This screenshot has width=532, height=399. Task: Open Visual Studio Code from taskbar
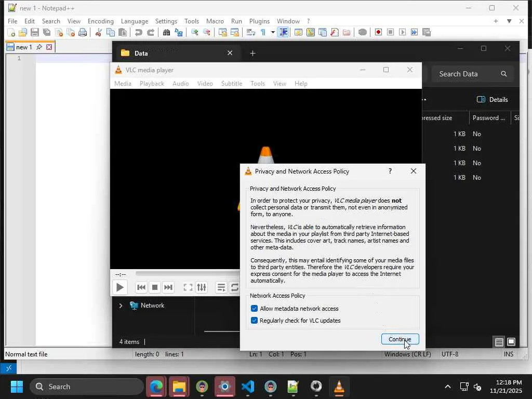click(248, 387)
